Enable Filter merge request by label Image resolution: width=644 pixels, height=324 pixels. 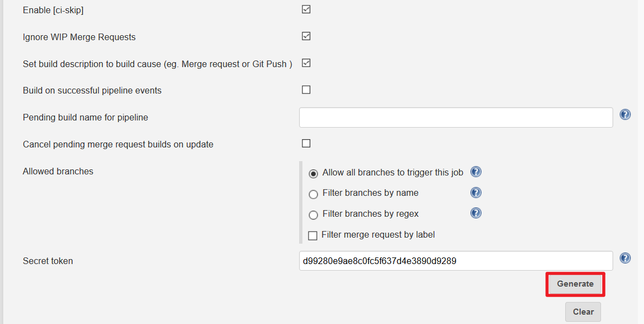click(x=313, y=235)
